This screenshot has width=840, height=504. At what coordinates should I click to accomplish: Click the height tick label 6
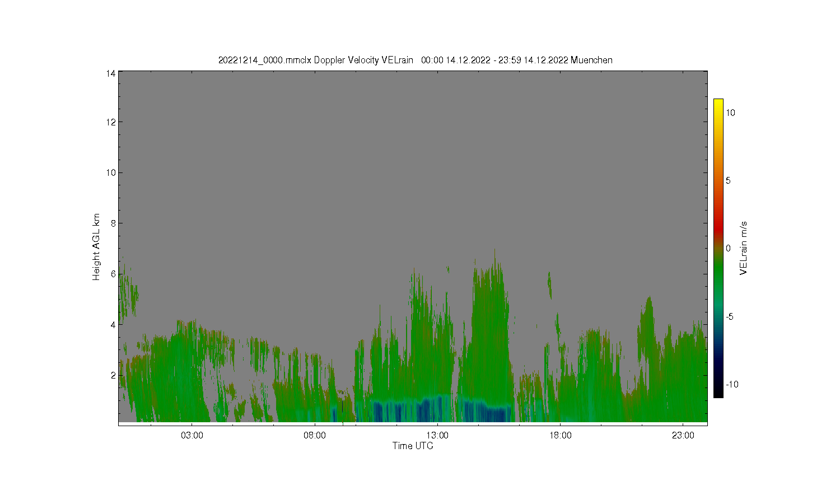click(x=113, y=274)
